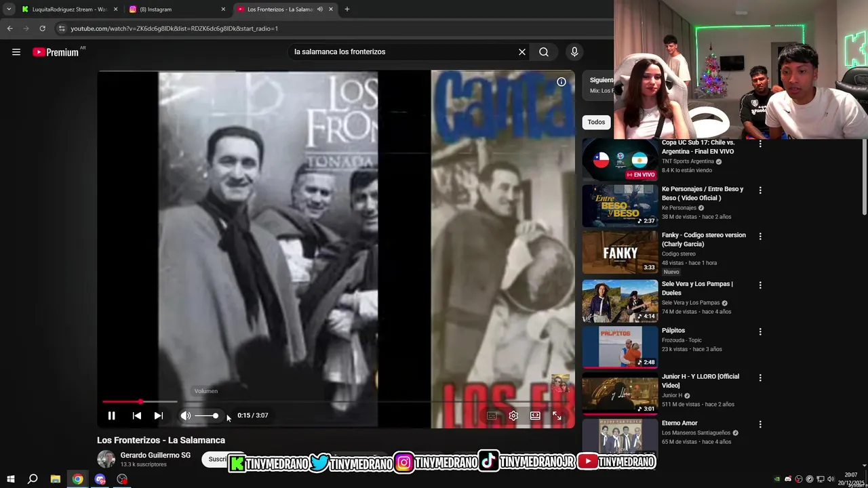This screenshot has height=488, width=868.
Task: Open a new browser tab
Action: pos(347,9)
